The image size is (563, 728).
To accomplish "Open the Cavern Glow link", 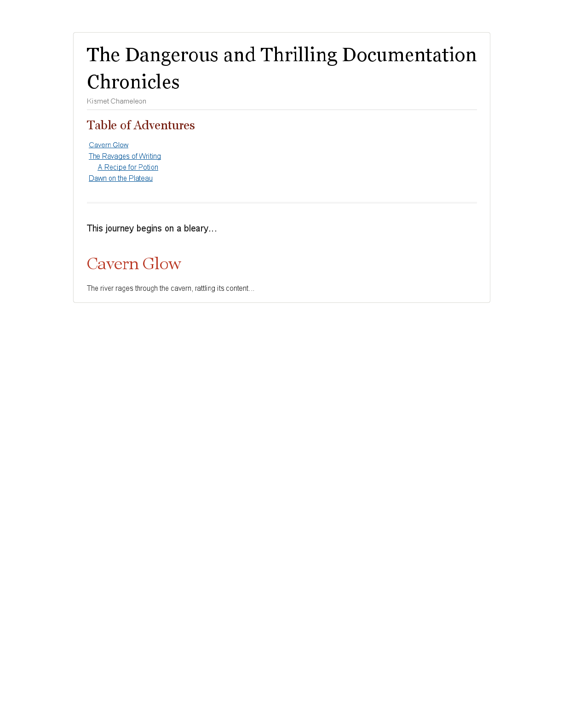I will click(109, 145).
